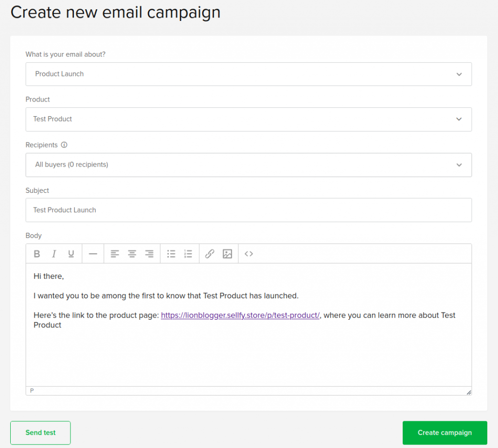Center-align the body text
The image size is (498, 448).
click(x=132, y=254)
